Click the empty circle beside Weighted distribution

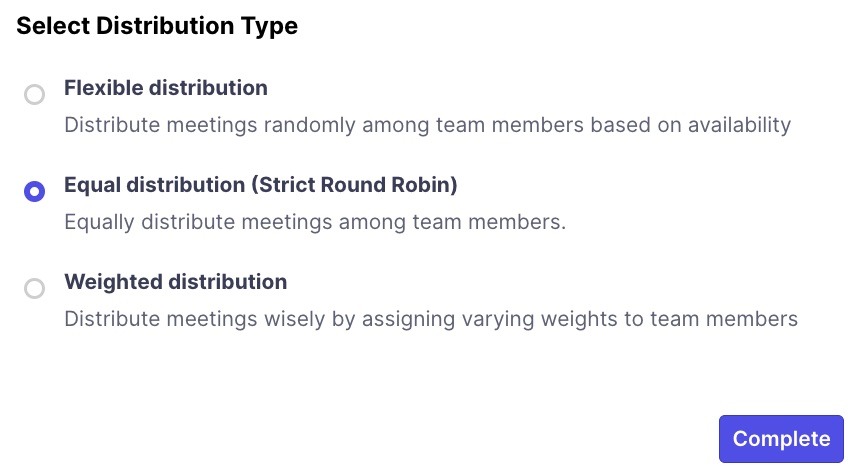click(x=34, y=289)
